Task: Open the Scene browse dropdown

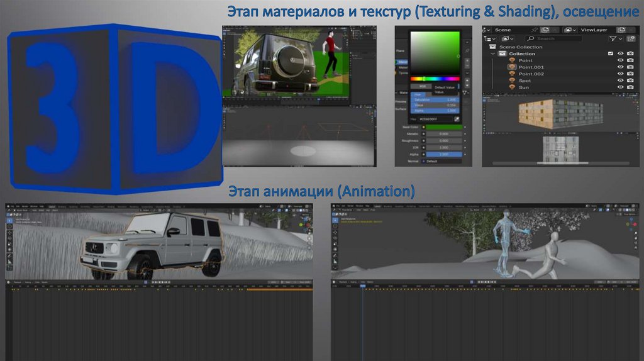Action: point(487,30)
